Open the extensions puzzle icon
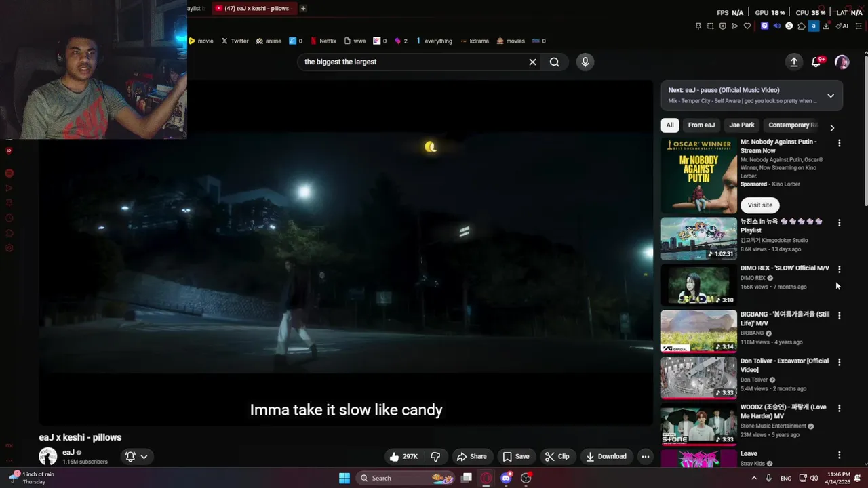Viewport: 868px width, 488px height. 802,26
